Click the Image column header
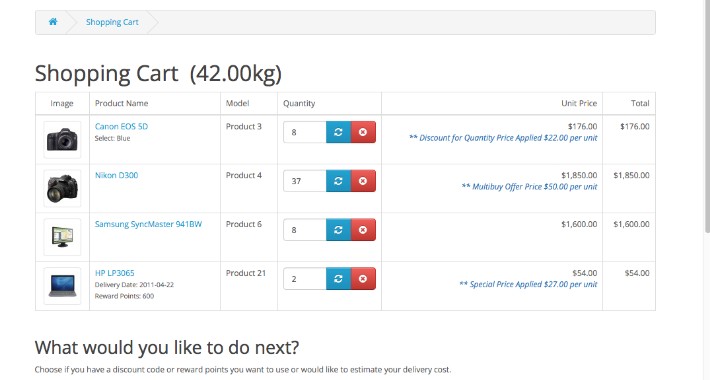 tap(62, 103)
